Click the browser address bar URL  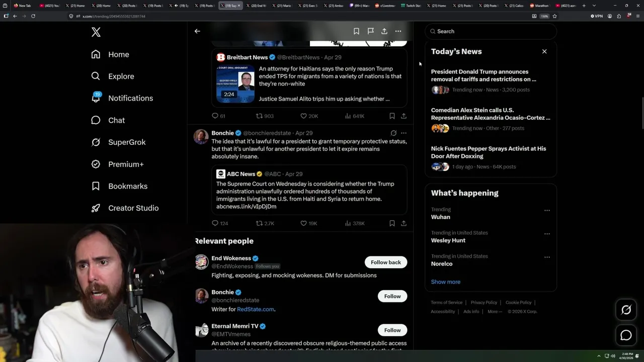coord(114,16)
